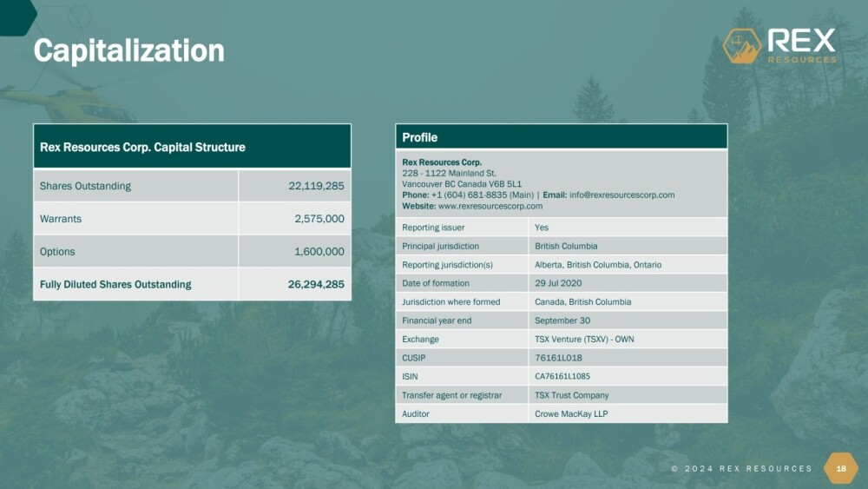Select the TSX Trust Company value
This screenshot has width=868, height=489.
point(571,395)
